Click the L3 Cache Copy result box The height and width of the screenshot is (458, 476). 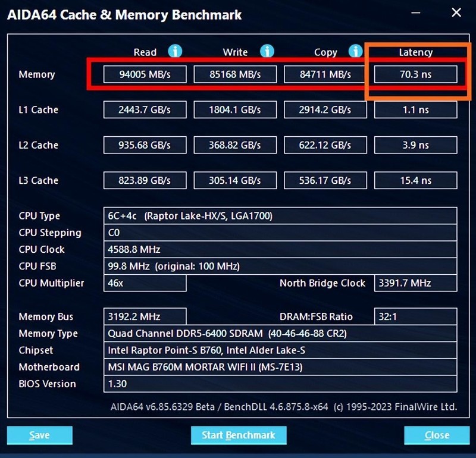(x=325, y=180)
